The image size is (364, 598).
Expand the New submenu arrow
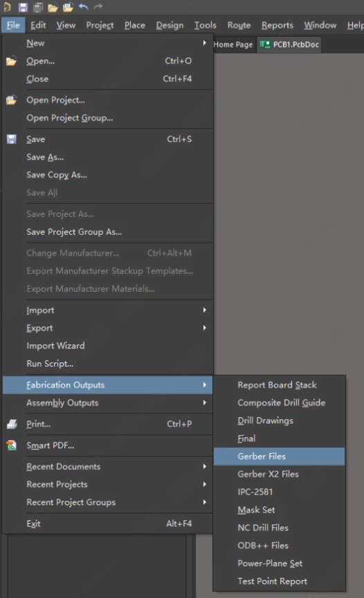205,43
